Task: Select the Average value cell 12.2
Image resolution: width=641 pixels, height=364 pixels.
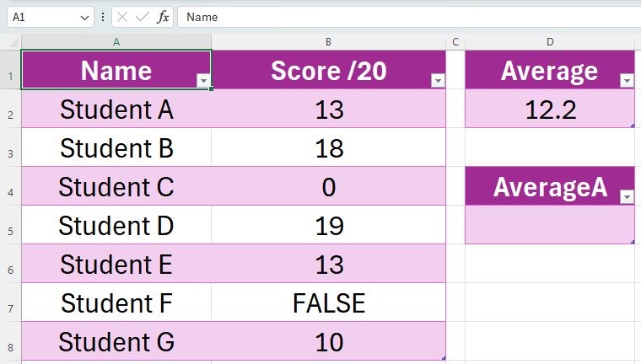Action: 550,109
